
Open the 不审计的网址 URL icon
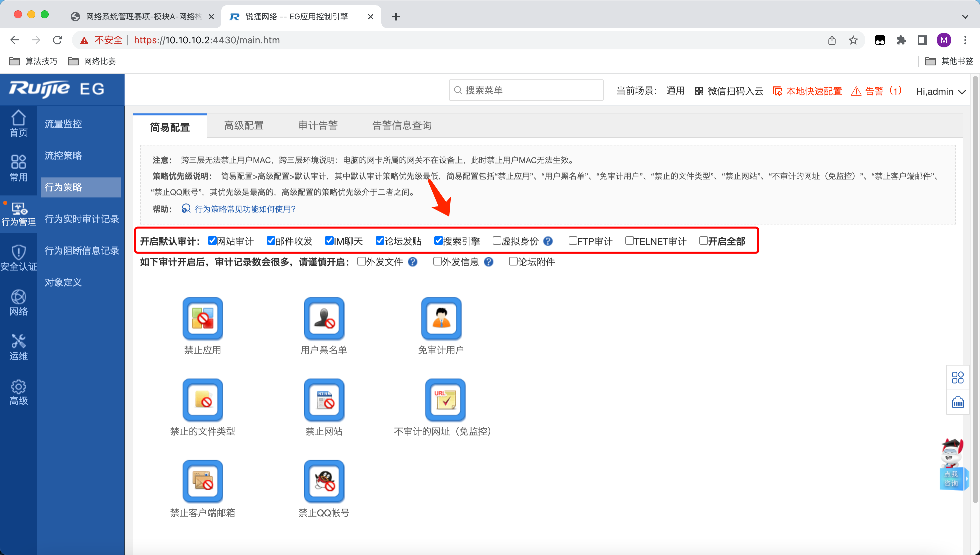tap(445, 400)
